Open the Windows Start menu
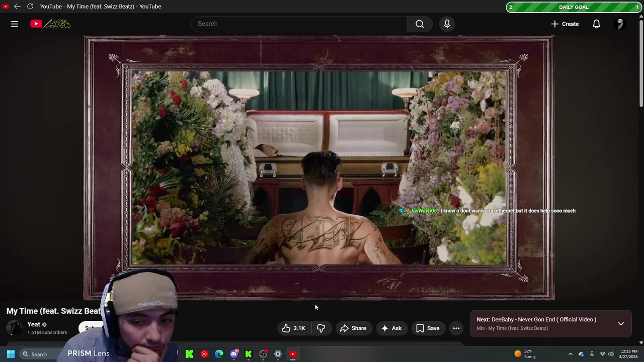Image resolution: width=644 pixels, height=362 pixels. click(x=11, y=354)
